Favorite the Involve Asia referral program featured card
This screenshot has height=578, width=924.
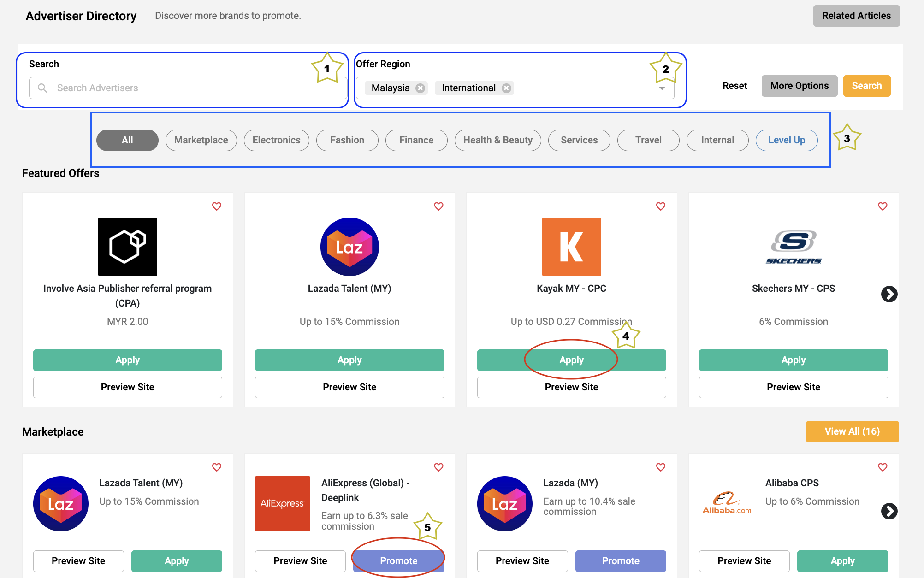coord(217,206)
